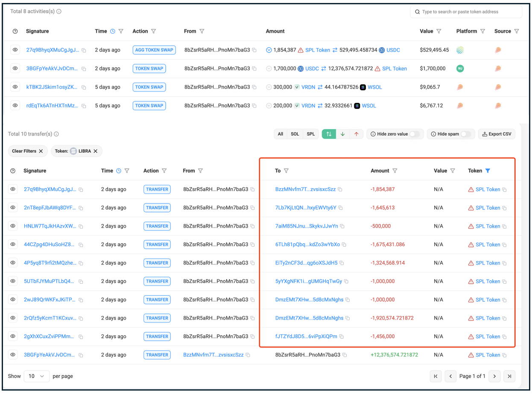Copy the BzzMNvfm7T...zvsisxcSzz recipient address
Viewport: 532px width, 394px height.
340,189
